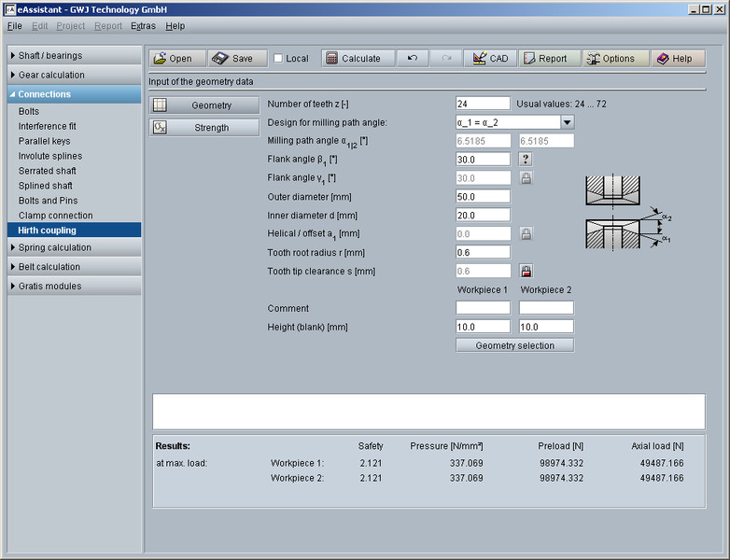This screenshot has height=560, width=730.
Task: Toggle the Local checkbox
Action: [x=278, y=59]
